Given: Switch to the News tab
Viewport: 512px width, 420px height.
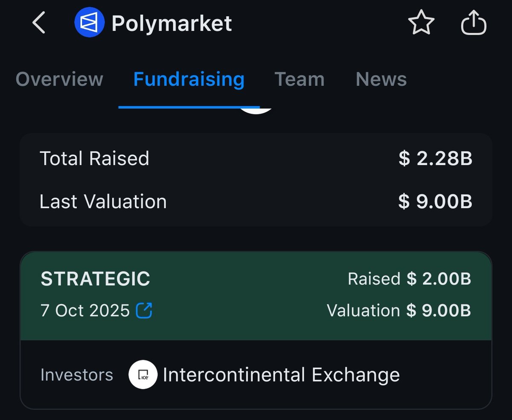Looking at the screenshot, I should point(381,79).
